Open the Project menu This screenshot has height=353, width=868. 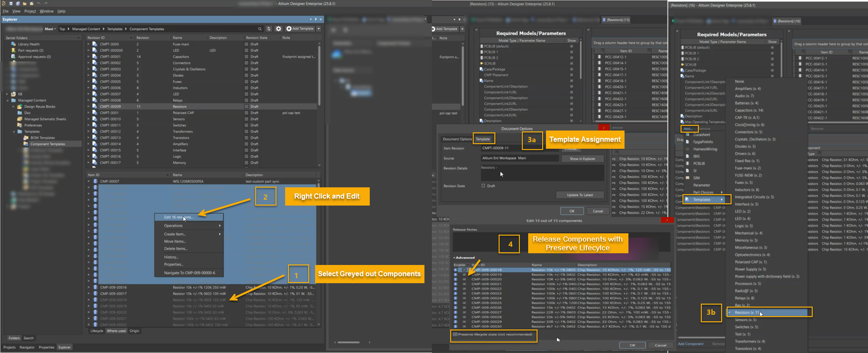point(30,11)
